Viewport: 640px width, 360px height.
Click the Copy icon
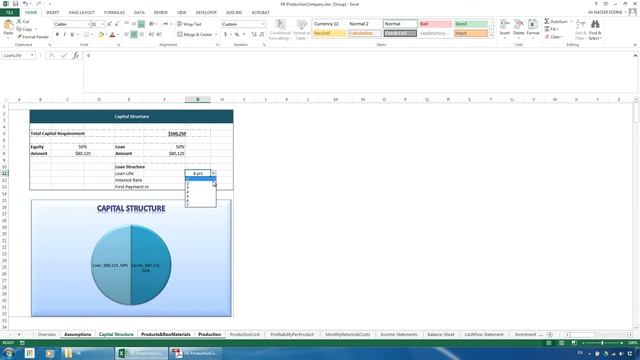tap(19, 29)
